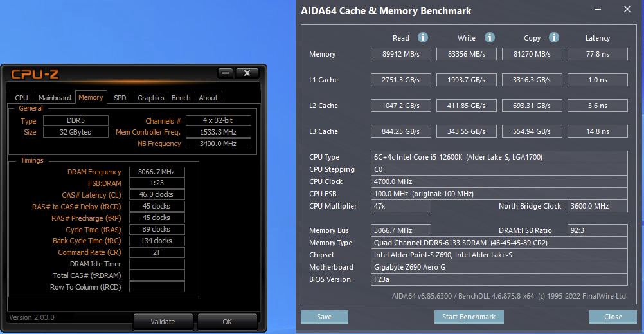Click the Write info icon in AIDA64
This screenshot has width=644, height=334.
point(490,38)
